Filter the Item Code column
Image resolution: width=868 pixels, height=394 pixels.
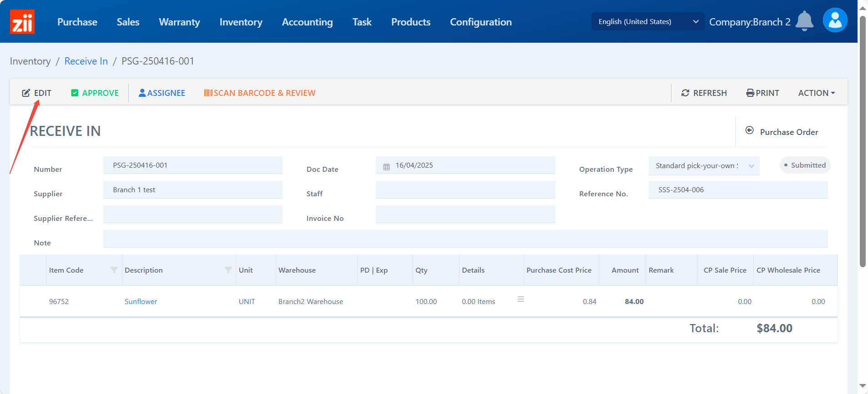(114, 270)
